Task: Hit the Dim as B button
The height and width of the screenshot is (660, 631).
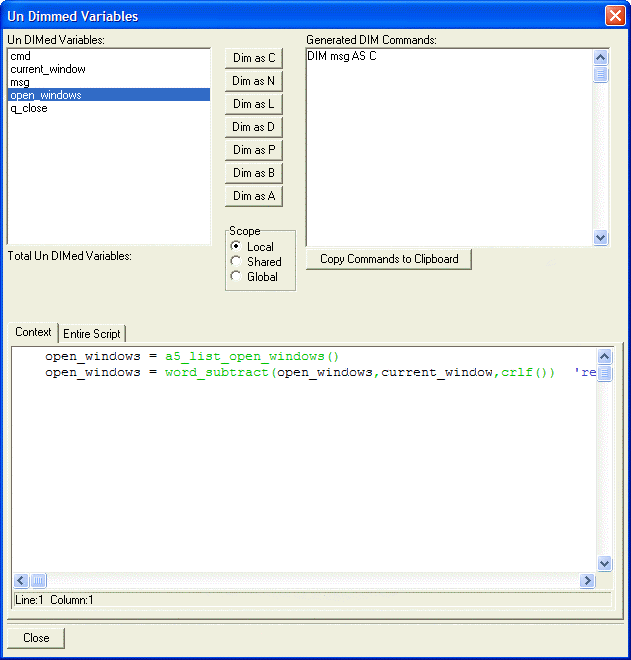Action: [254, 173]
